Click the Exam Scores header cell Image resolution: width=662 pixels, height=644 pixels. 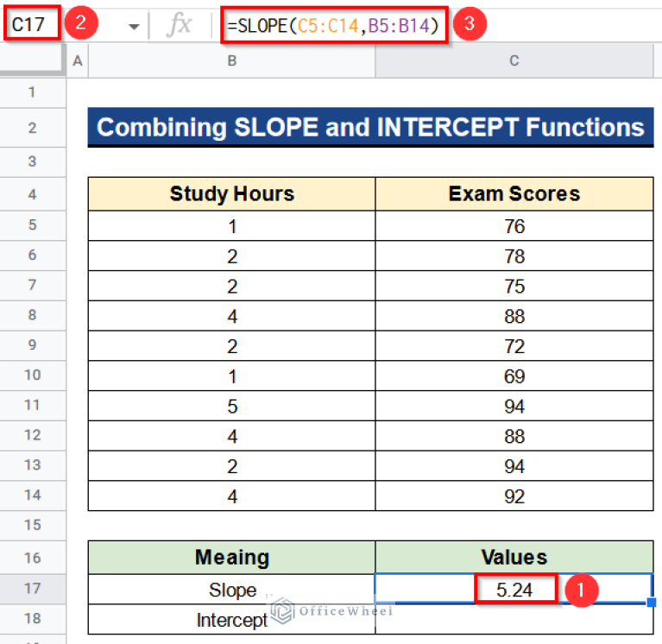coord(514,194)
